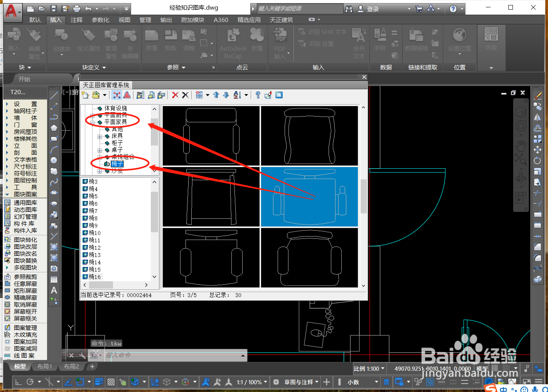
Task: Open the 天正建筑 ribbon tab
Action: [282, 20]
